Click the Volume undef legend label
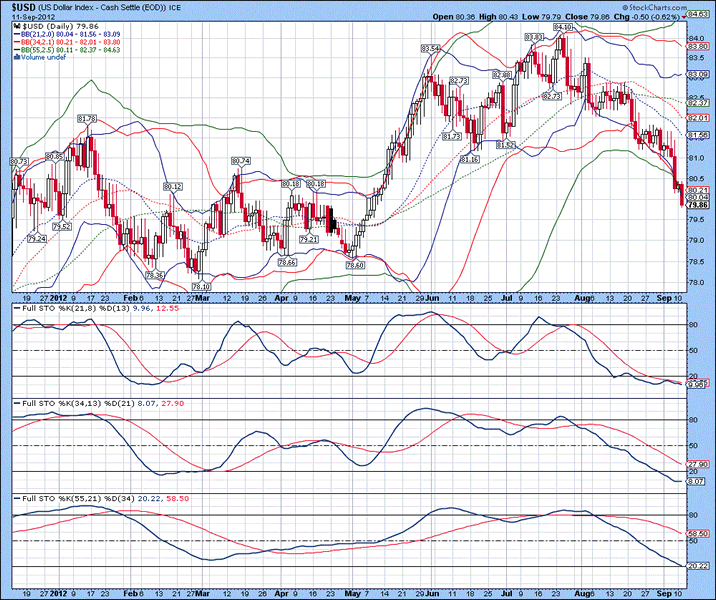The height and width of the screenshot is (600, 716). tap(38, 57)
